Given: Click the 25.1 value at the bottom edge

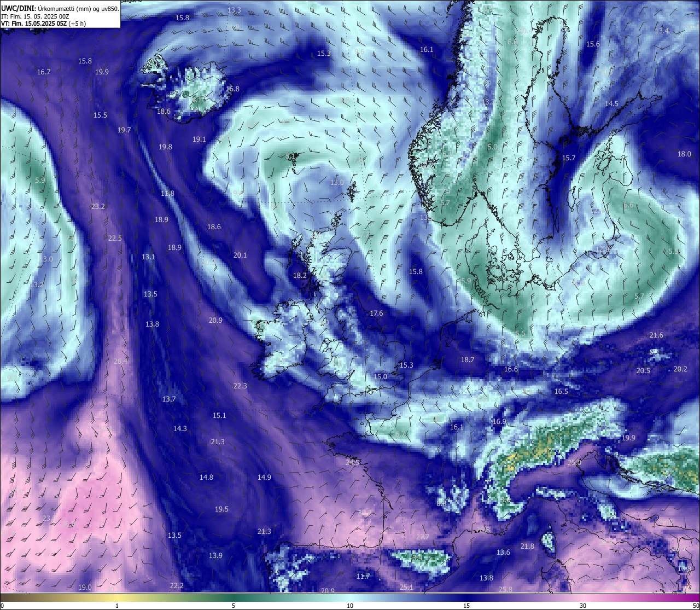Looking at the screenshot, I should click(406, 588).
